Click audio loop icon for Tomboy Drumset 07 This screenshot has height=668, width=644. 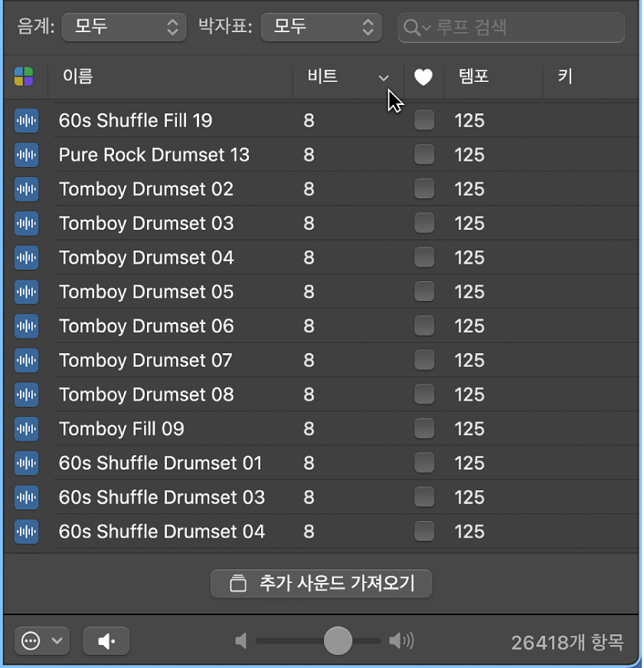(x=26, y=360)
